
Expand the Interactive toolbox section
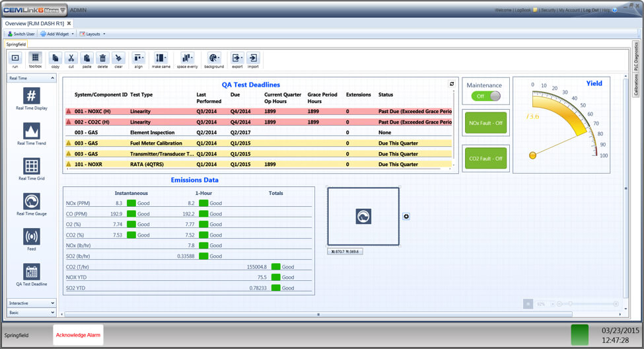(x=52, y=303)
